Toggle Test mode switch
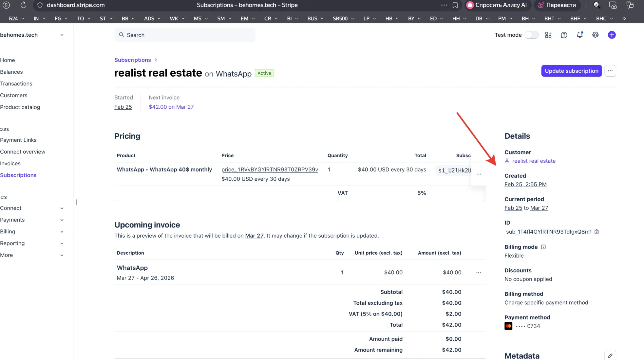The width and height of the screenshot is (644, 360). [x=531, y=35]
